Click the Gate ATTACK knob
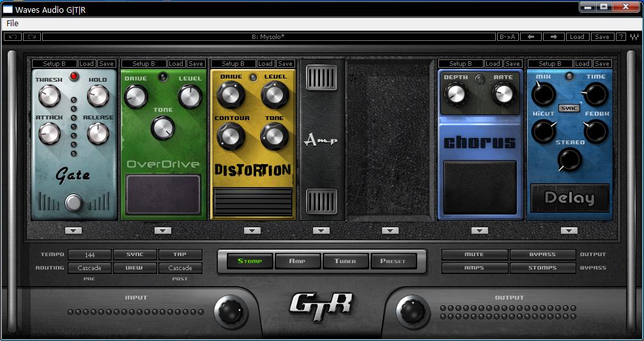Screen dimensions: 644x341 49,133
